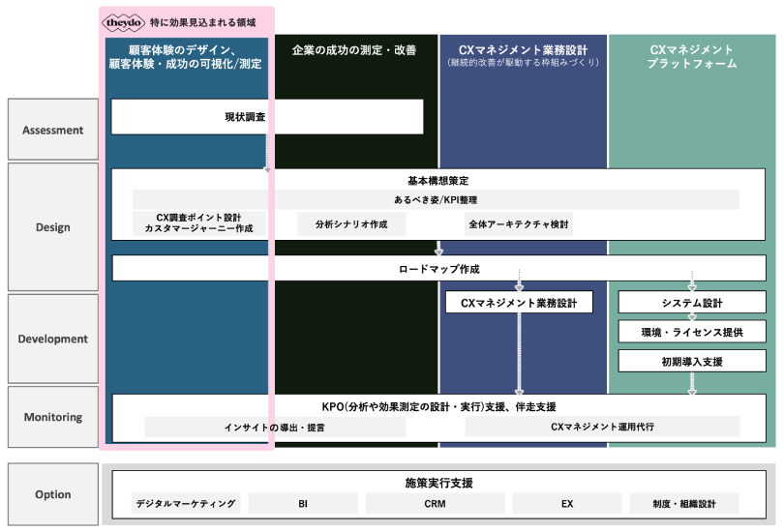
Task: Click the 継続的改善が駆動する枠組みづくり subtitle
Action: 523,63
